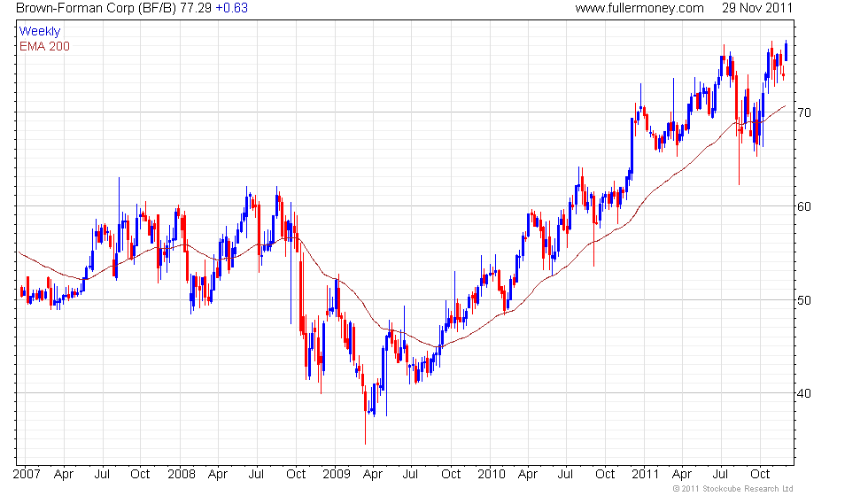Click the 50 price axis label
This screenshot has width=868, height=496.
pyautogui.click(x=804, y=300)
